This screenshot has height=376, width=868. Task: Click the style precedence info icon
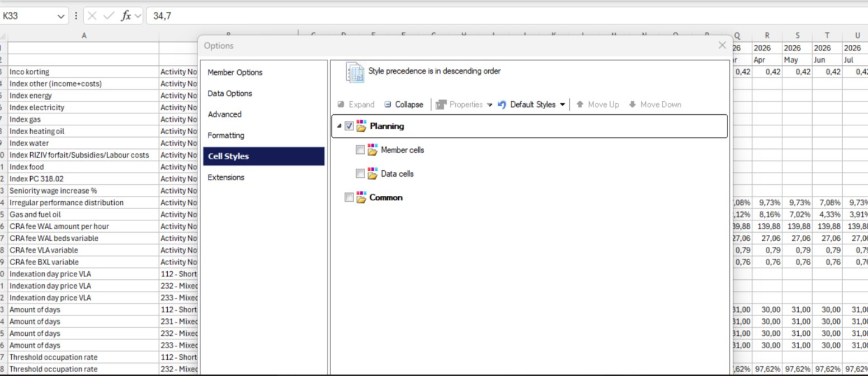click(355, 71)
